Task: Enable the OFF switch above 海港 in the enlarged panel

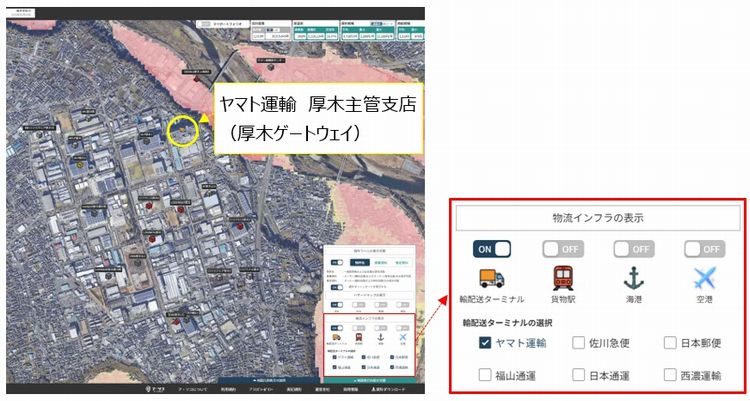Action: pos(634,249)
